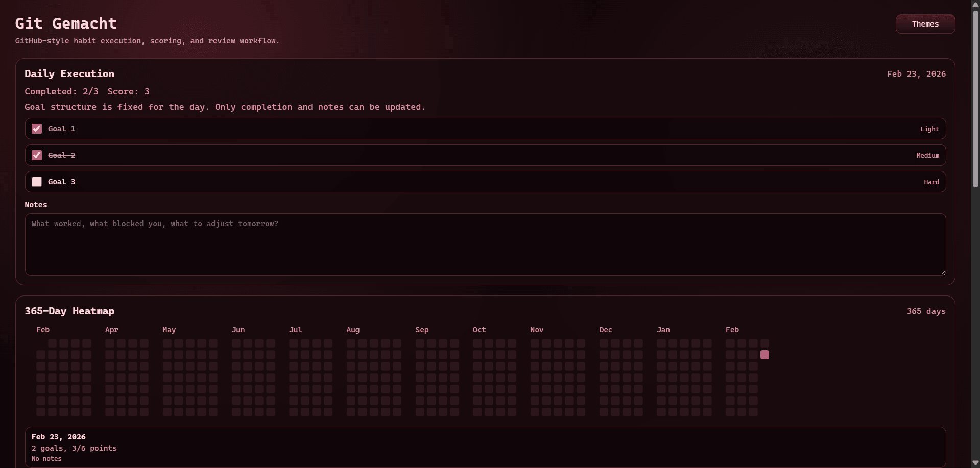Image resolution: width=980 pixels, height=468 pixels.
Task: Click the 365 days counter text
Action: click(926, 311)
